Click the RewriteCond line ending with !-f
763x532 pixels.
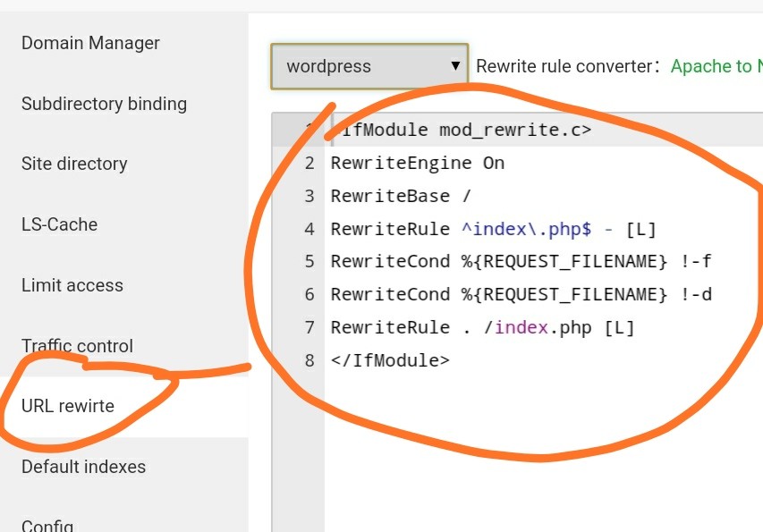coord(521,262)
